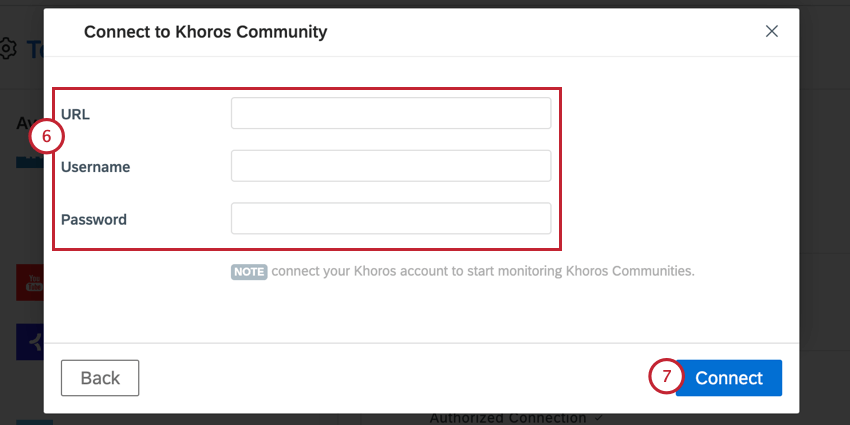The image size is (850, 425).
Task: Focus the Username text box
Action: click(391, 166)
